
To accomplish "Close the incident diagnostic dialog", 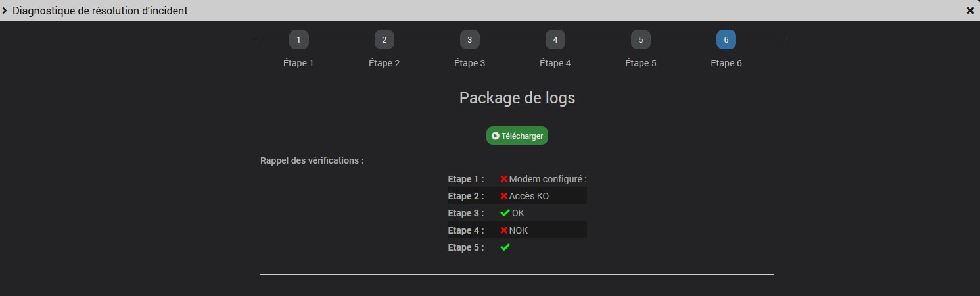I will 970,11.
